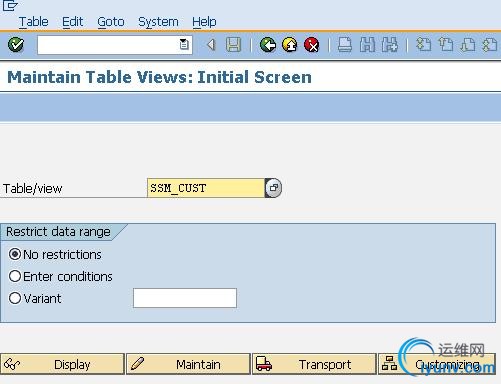This screenshot has height=384, width=501.
Task: Open the Goto menu
Action: pyautogui.click(x=111, y=22)
